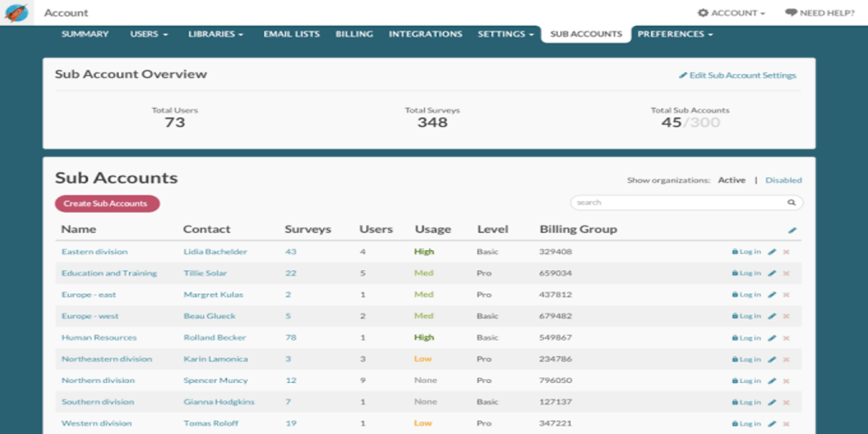This screenshot has width=868, height=434.
Task: Log in to Europe - west
Action: [746, 316]
